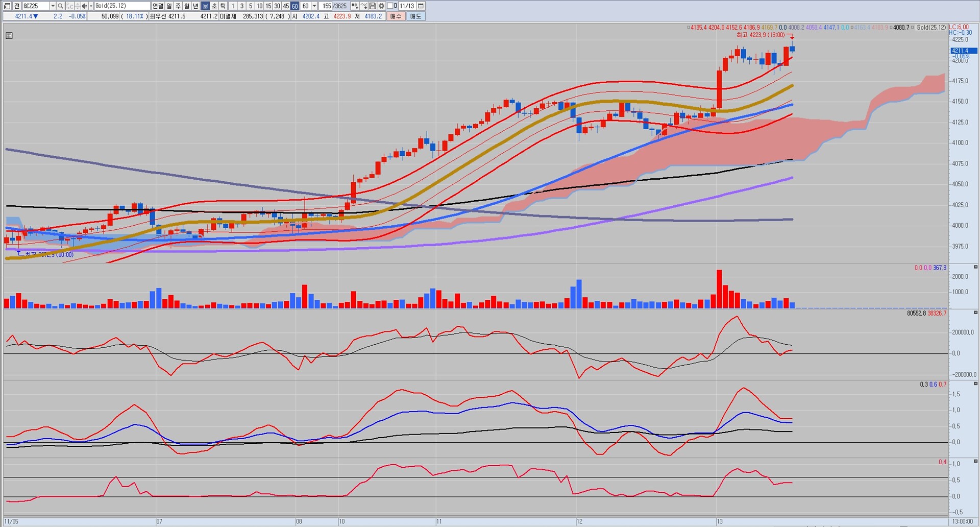
Task: Select the 10-minute interval tab
Action: [x=259, y=6]
